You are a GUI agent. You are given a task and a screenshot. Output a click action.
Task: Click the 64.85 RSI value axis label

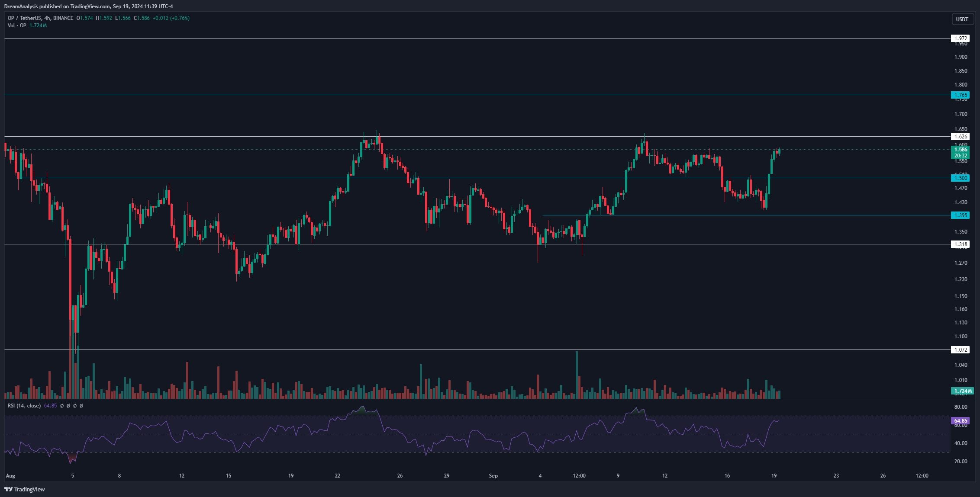click(960, 421)
